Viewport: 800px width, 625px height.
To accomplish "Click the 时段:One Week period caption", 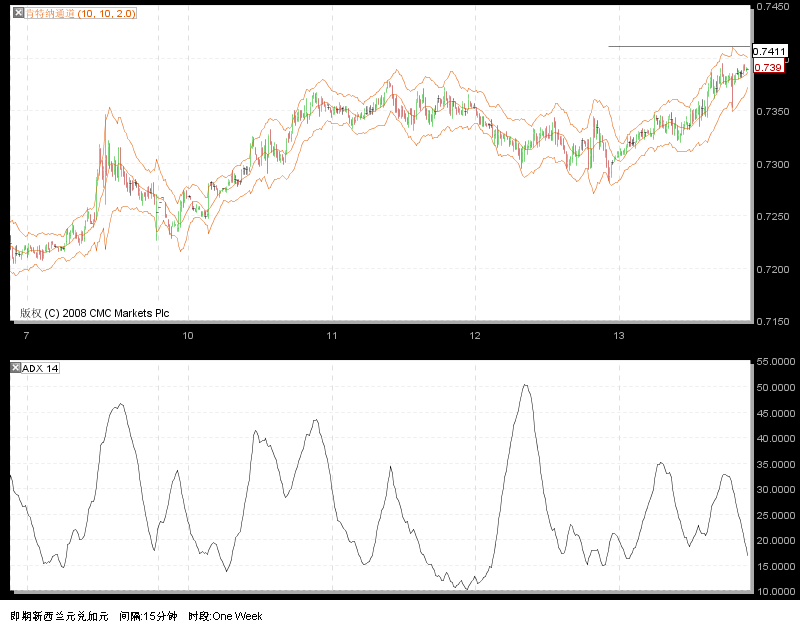I will point(226,616).
